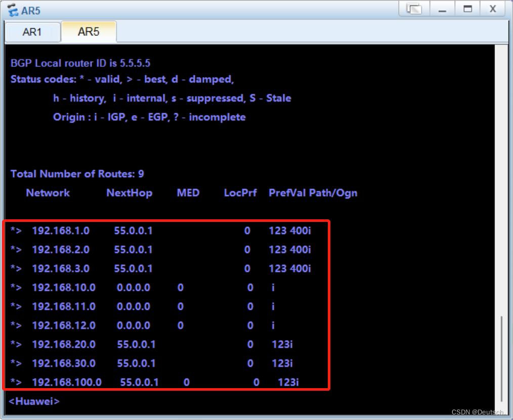
Task: Click the terminal vertical scrollbar thumb
Action: click(501, 358)
